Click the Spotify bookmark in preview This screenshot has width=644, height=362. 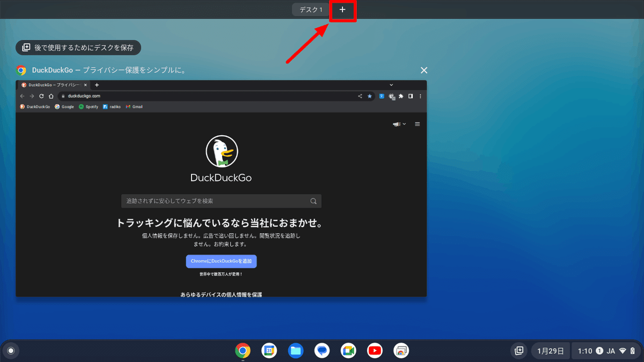(x=89, y=107)
